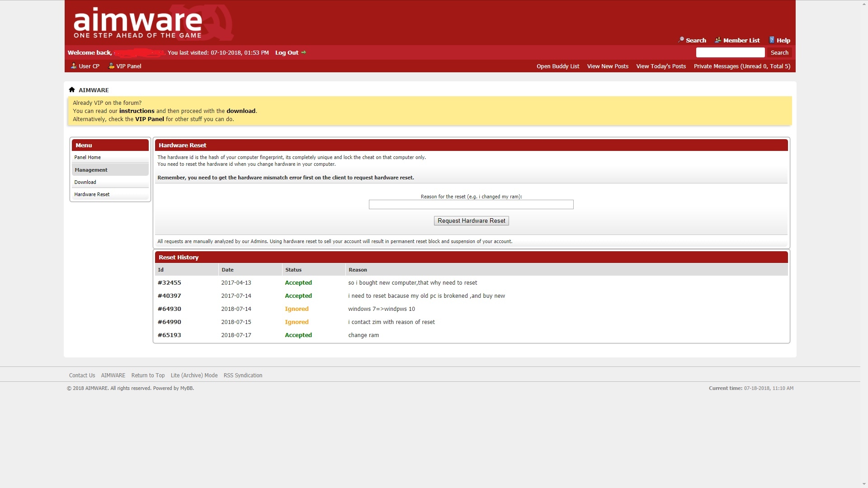Click the User CP person icon
The width and height of the screenshot is (868, 488).
click(x=74, y=66)
